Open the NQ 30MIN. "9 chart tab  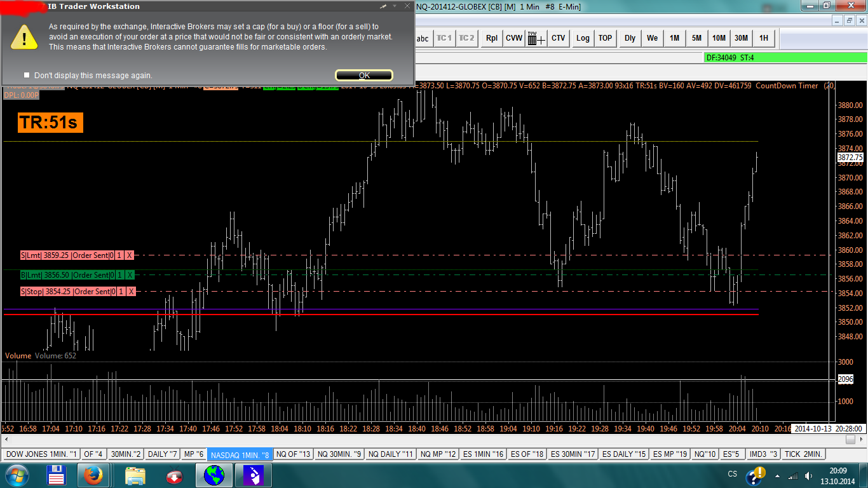pyautogui.click(x=340, y=454)
